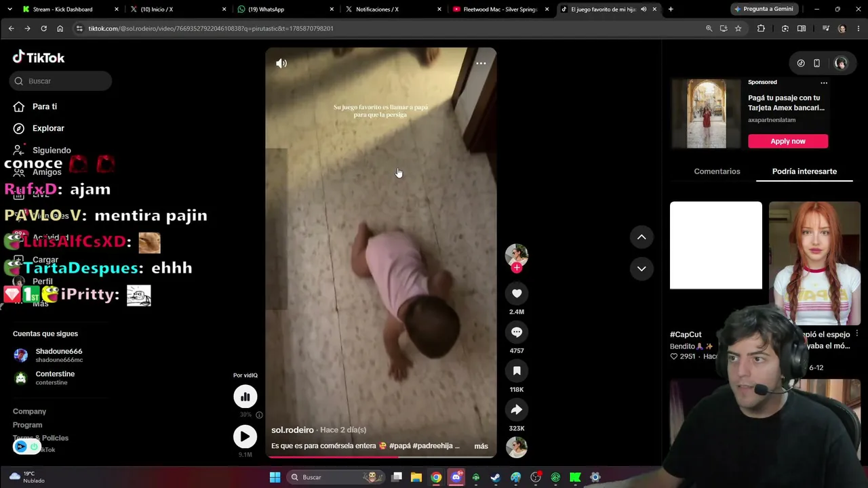Switch to the Fleetwood Mac YouTube tab
This screenshot has width=868, height=488.
pos(500,9)
